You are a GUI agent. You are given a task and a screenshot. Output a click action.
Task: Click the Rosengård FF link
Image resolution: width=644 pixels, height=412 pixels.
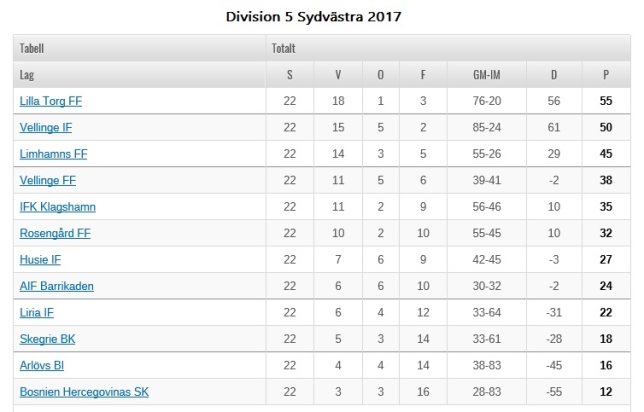pyautogui.click(x=55, y=233)
